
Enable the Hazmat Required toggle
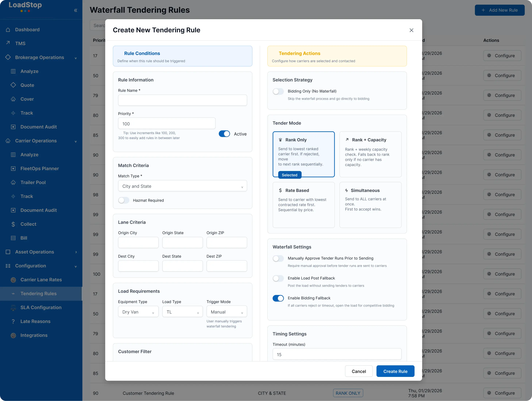click(124, 200)
